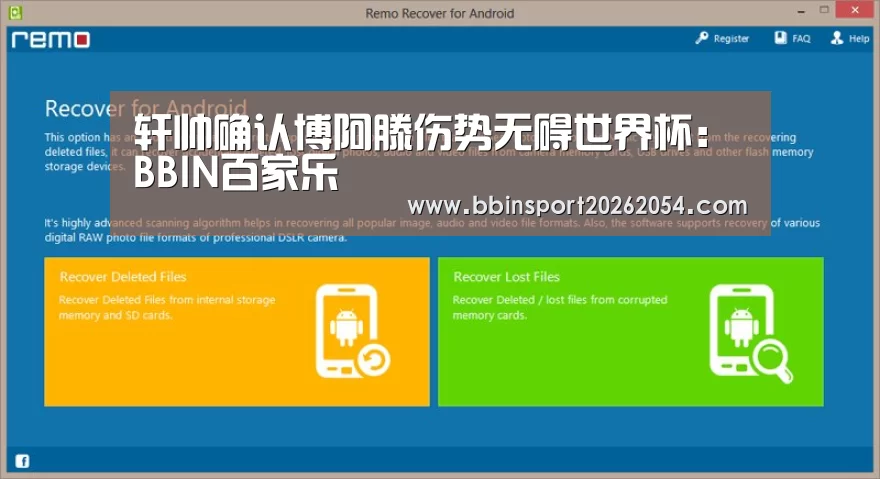
Task: Maximize the Remo Recover window
Action: click(824, 10)
